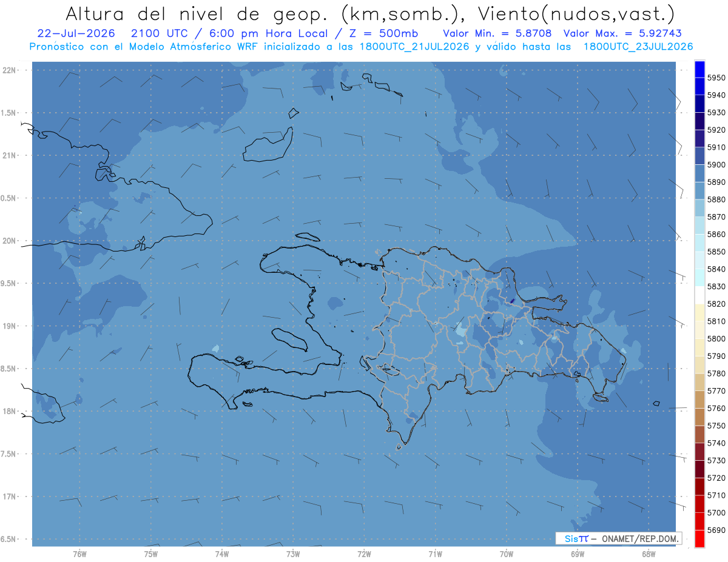Click the '7.5N' latitude axis label

pyautogui.click(x=8, y=454)
